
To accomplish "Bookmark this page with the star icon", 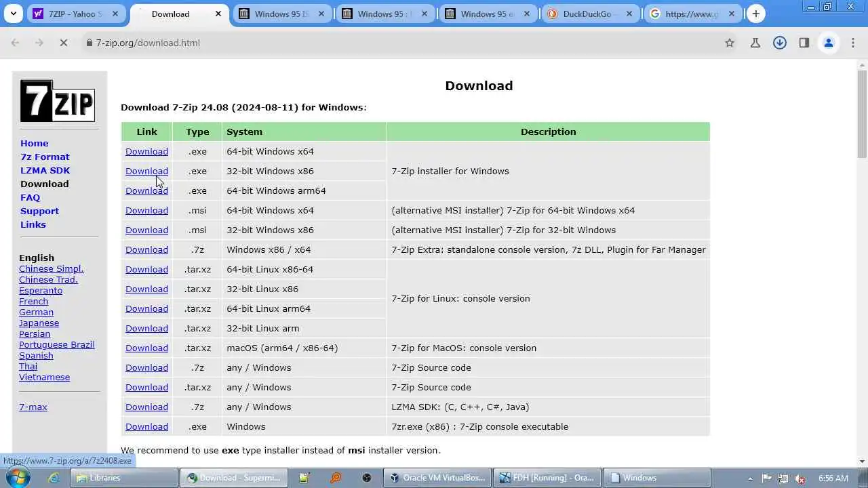I will tap(730, 43).
